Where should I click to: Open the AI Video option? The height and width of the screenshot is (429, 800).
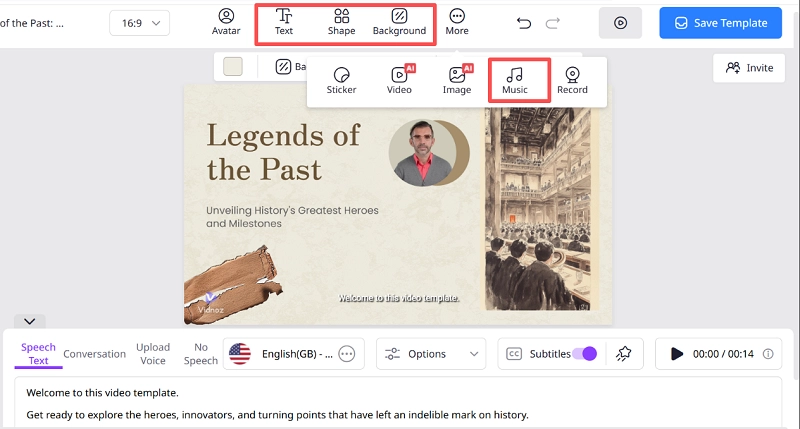399,81
